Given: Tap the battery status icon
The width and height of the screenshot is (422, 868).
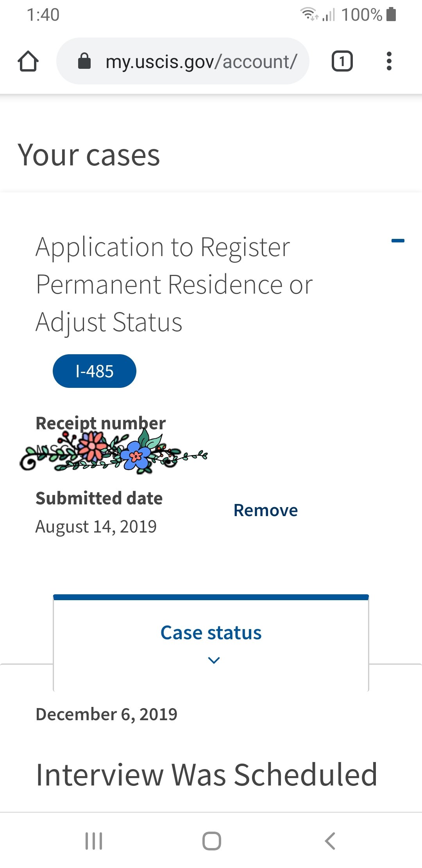Looking at the screenshot, I should point(391,14).
